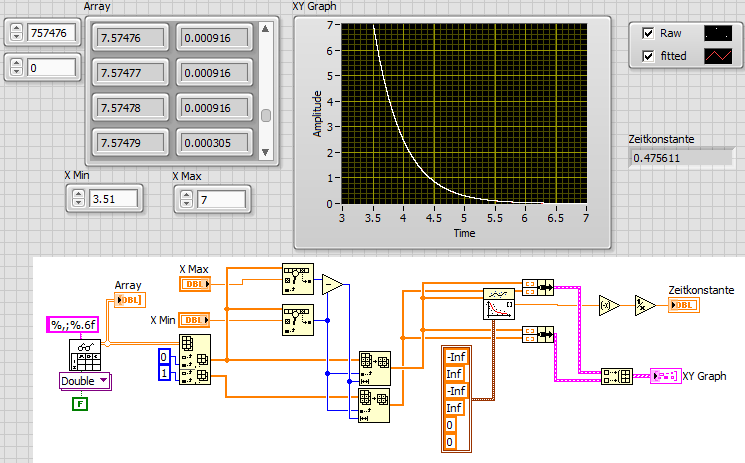Click the X Max DBL control terminal

(x=195, y=284)
